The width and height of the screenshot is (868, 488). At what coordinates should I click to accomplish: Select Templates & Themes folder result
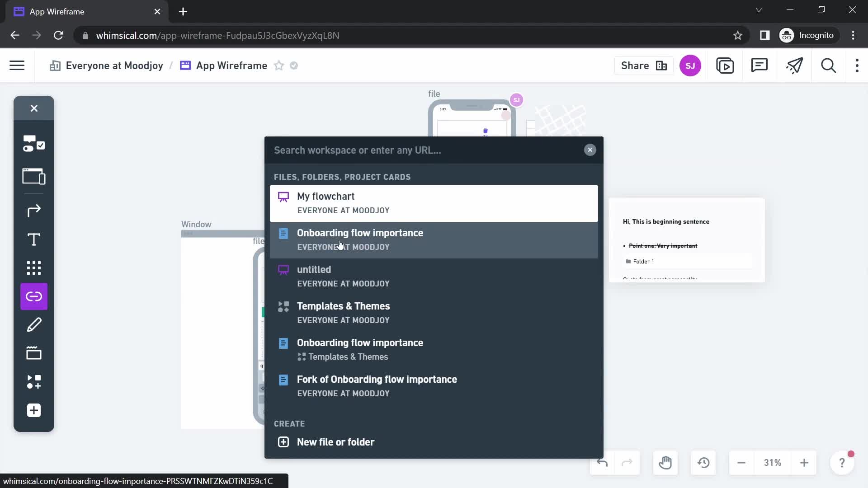click(x=434, y=313)
